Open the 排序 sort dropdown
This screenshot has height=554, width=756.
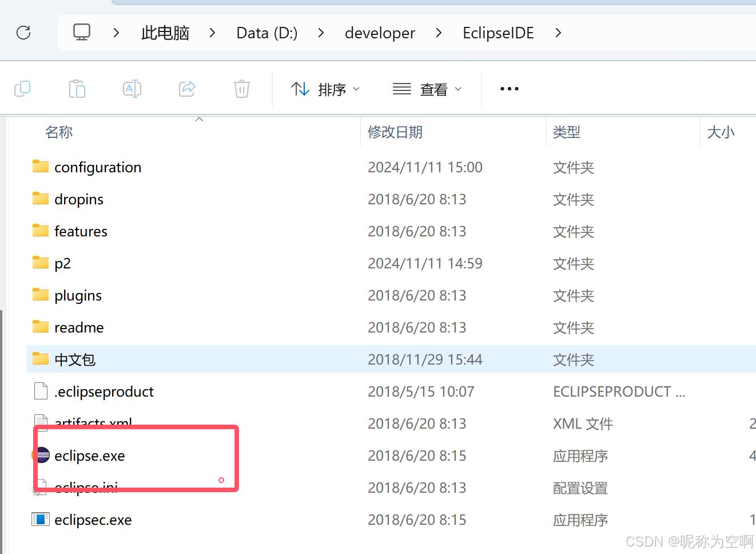coord(326,89)
